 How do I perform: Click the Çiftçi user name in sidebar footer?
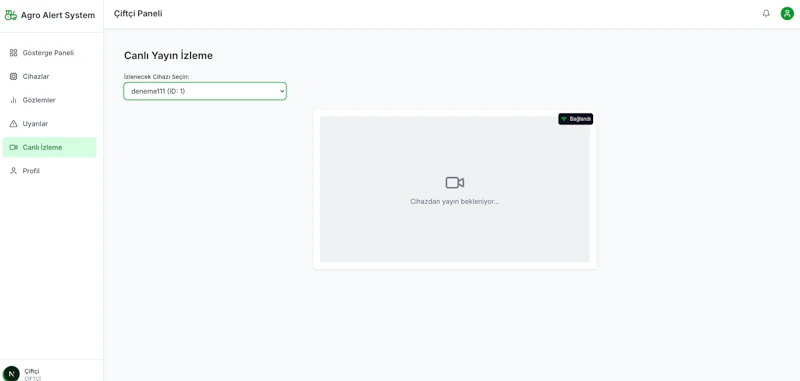pyautogui.click(x=32, y=371)
